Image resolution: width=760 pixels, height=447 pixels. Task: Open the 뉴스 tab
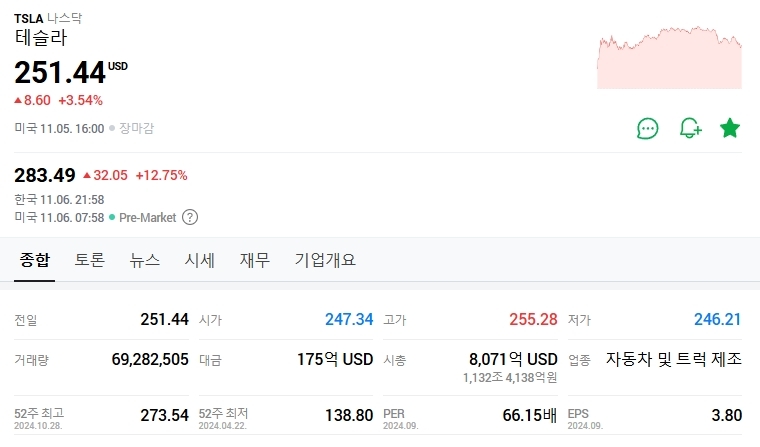(144, 260)
